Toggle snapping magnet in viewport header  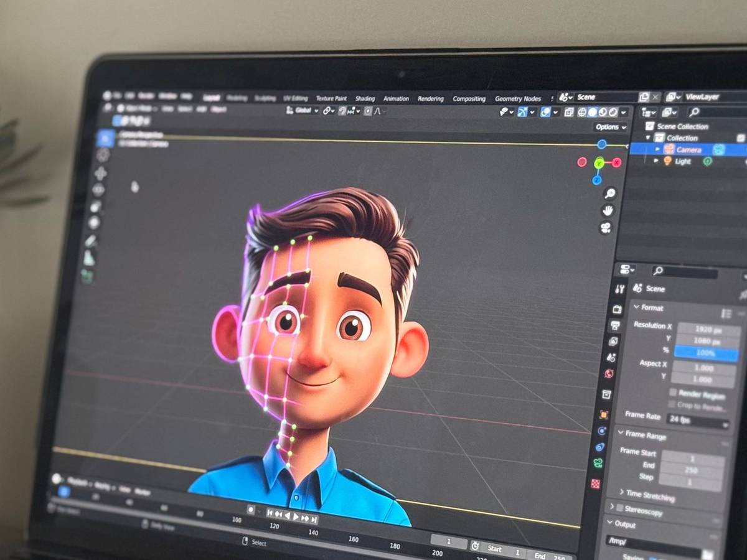click(x=342, y=111)
